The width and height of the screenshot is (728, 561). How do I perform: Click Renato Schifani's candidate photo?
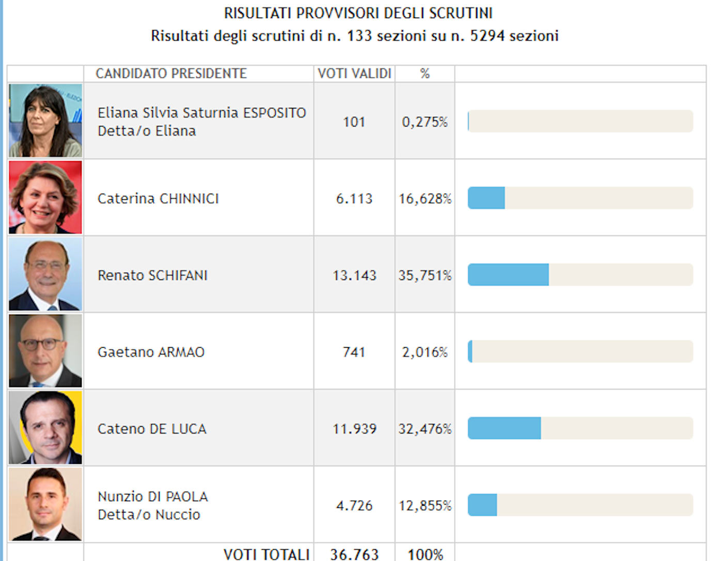pyautogui.click(x=45, y=274)
